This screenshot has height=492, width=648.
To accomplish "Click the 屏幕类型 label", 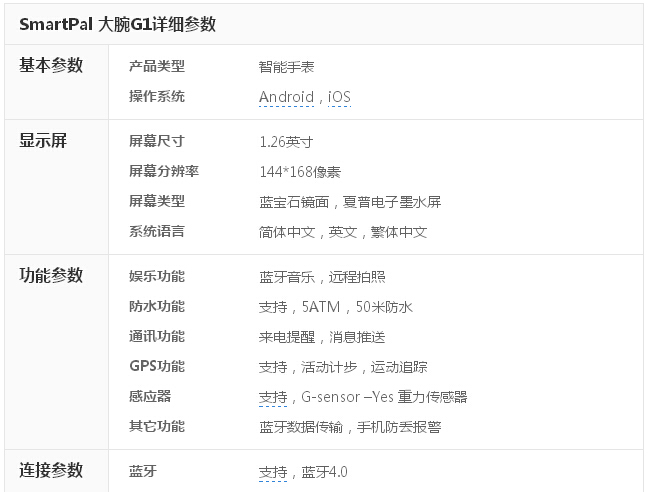I will (157, 201).
